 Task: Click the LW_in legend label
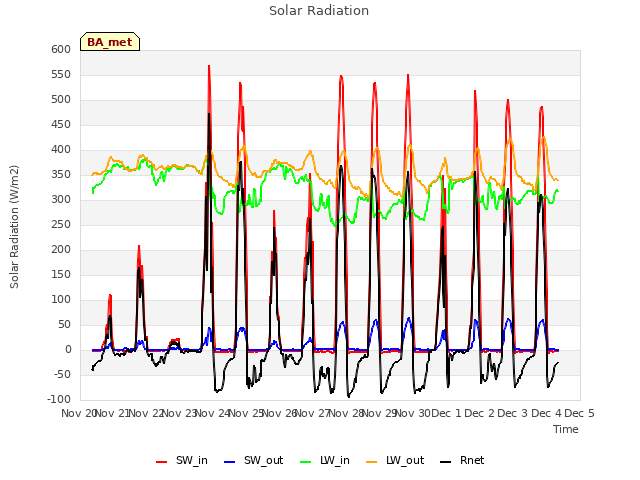(335, 460)
